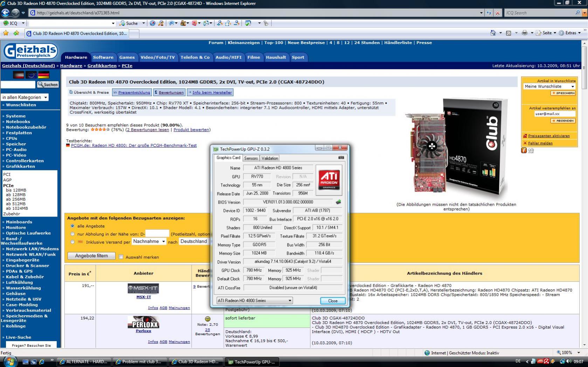Open the Preisentwicklung tab
This screenshot has height=367, width=588.
(x=132, y=92)
